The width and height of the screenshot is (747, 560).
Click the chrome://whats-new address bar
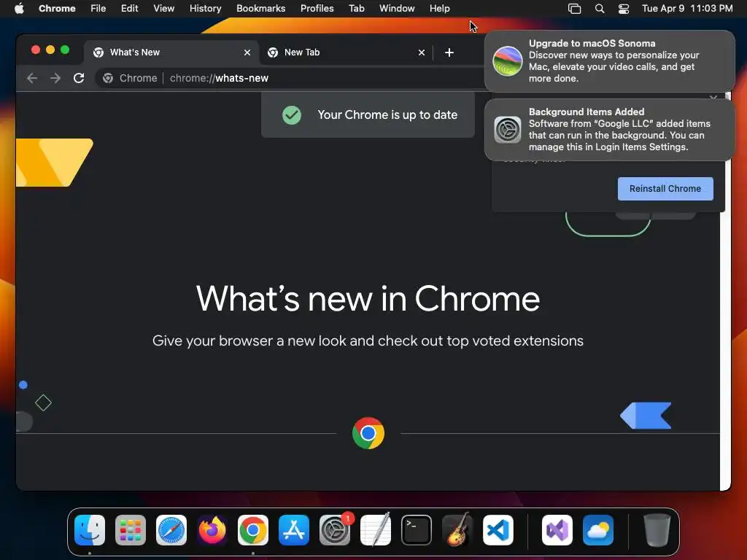(x=290, y=78)
